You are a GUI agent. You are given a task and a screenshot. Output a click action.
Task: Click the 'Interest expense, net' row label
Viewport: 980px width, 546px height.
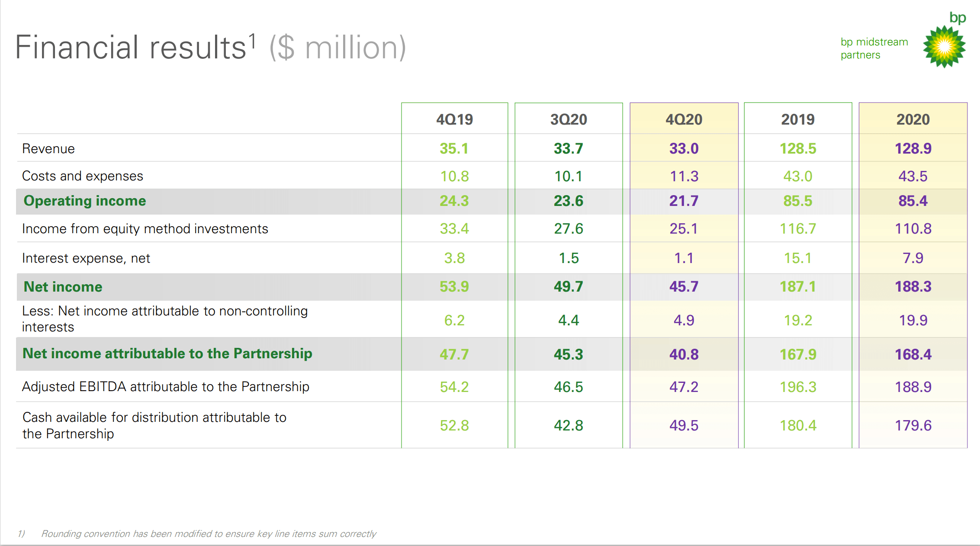click(86, 258)
